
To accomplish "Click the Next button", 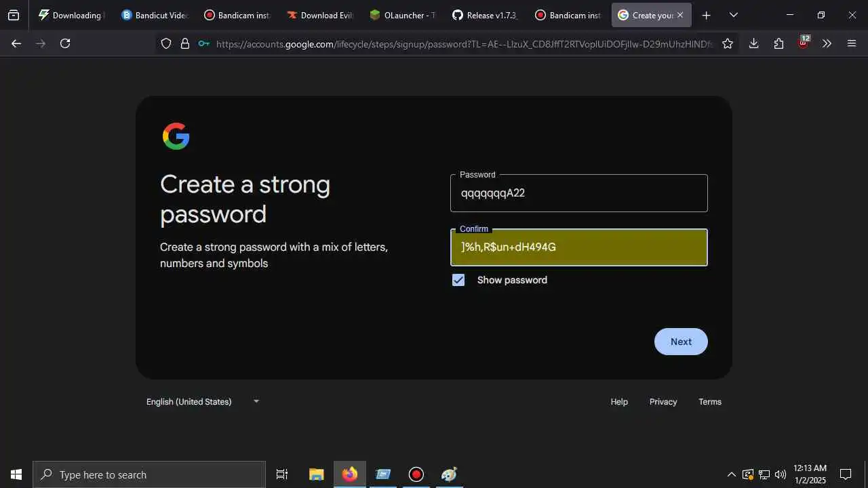I will pos(681,342).
